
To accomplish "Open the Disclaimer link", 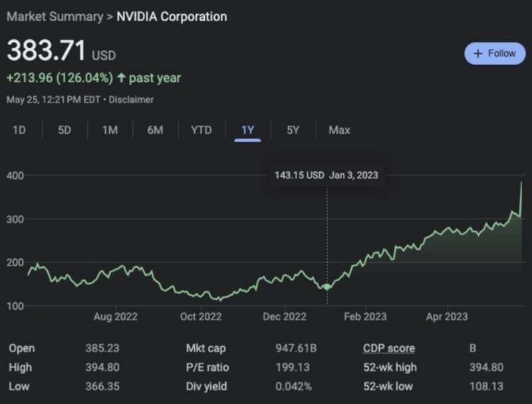I will click(131, 100).
